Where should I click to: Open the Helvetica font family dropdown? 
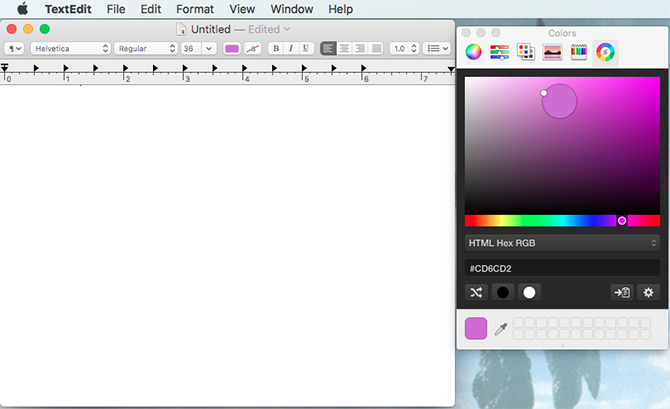coord(71,48)
